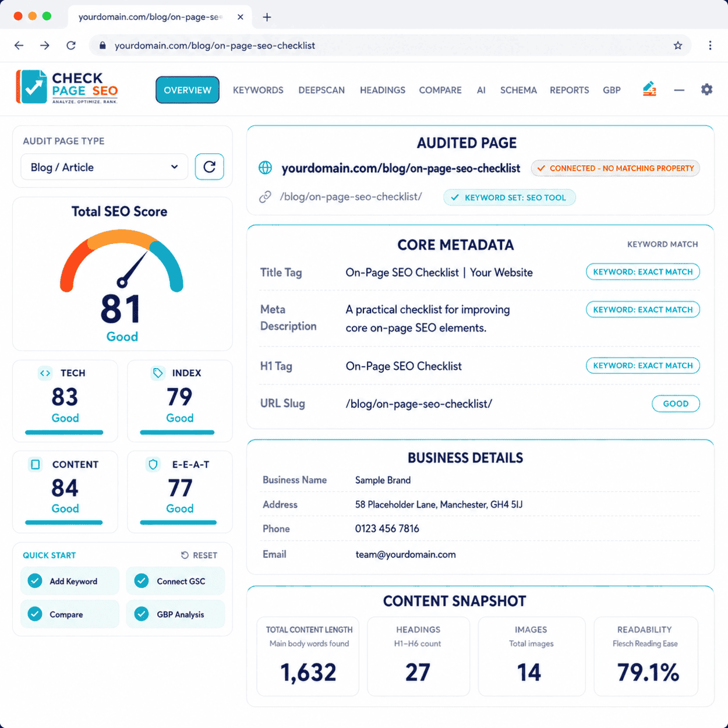
Task: Open the Reports tab
Action: [x=570, y=90]
